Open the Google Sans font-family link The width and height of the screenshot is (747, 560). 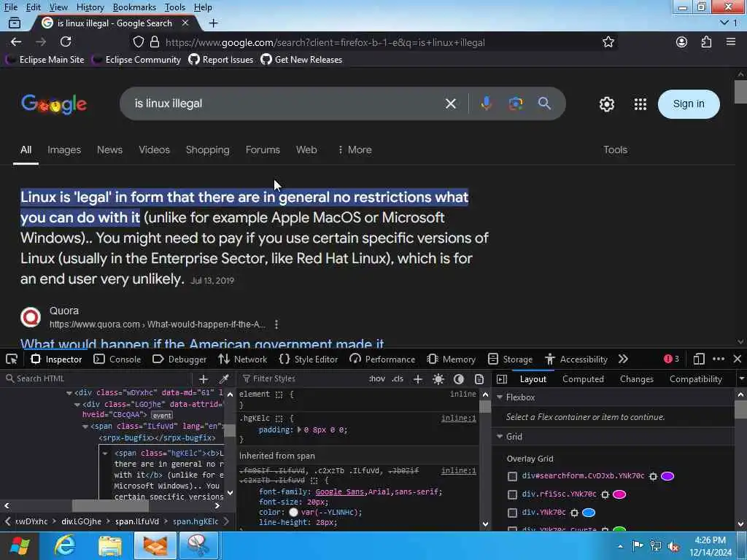(x=339, y=492)
